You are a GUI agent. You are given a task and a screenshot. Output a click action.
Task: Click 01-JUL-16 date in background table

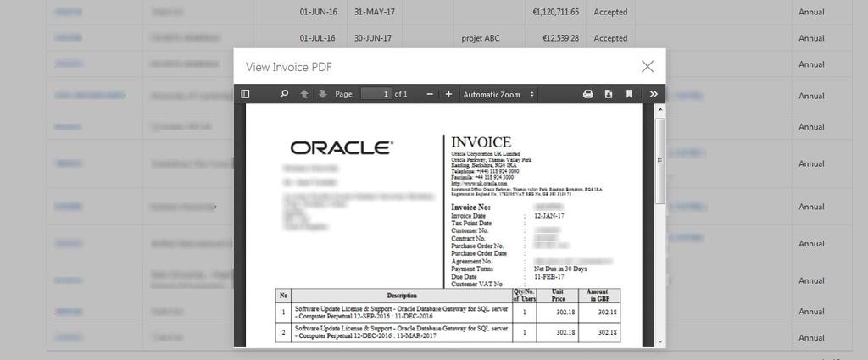click(317, 38)
